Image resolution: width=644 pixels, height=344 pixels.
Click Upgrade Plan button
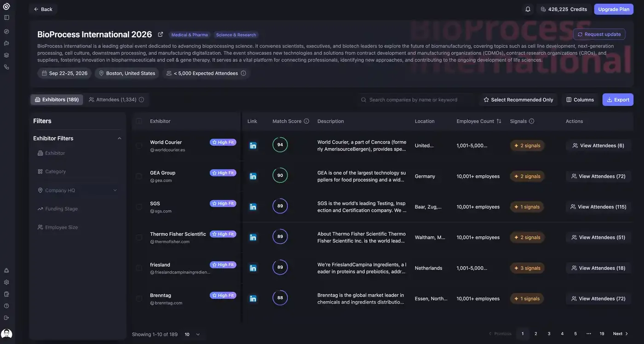click(x=614, y=9)
